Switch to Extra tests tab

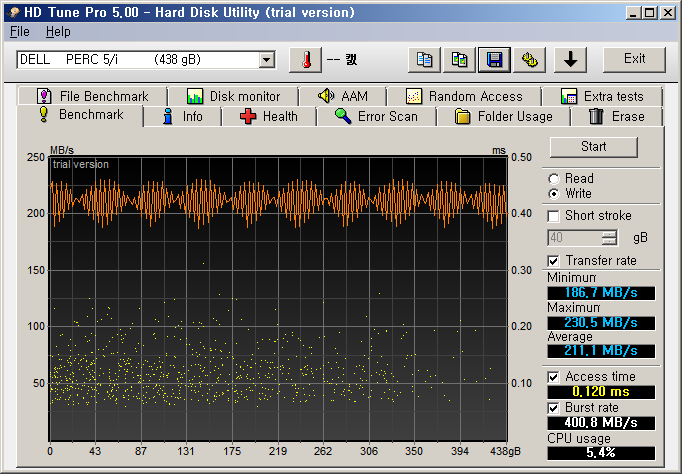coord(602,96)
